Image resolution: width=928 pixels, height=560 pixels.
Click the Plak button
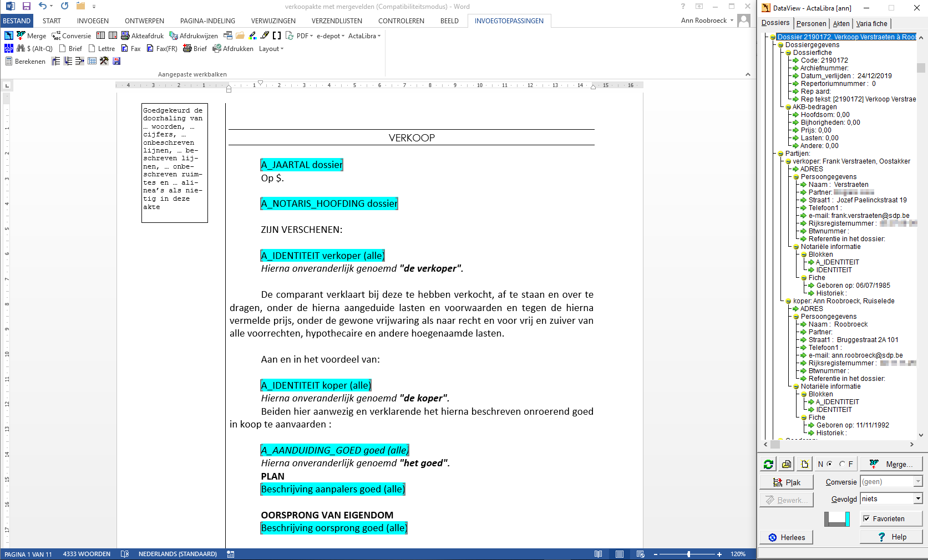point(787,482)
